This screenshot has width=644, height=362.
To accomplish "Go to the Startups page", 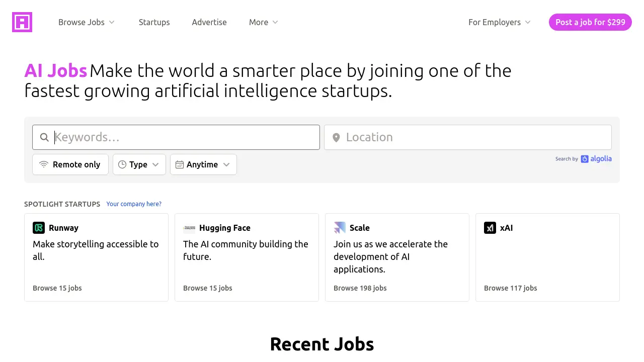I will pyautogui.click(x=154, y=22).
